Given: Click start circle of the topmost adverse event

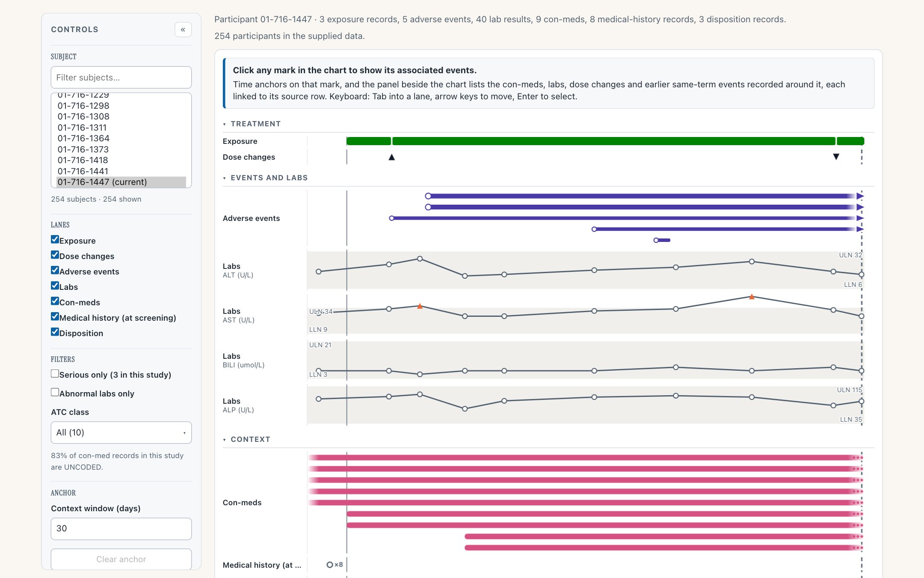Looking at the screenshot, I should pos(428,196).
